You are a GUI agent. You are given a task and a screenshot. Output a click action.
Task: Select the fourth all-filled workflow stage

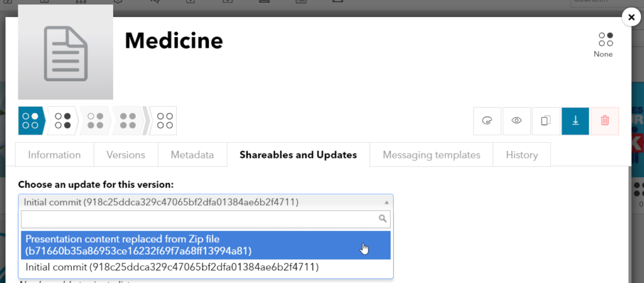point(128,121)
